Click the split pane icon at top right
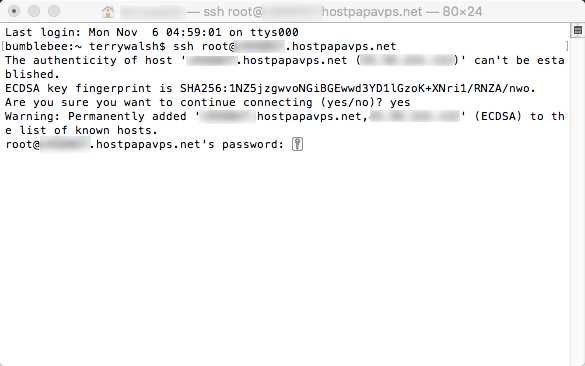Image resolution: width=585 pixels, height=366 pixels. 578,30
